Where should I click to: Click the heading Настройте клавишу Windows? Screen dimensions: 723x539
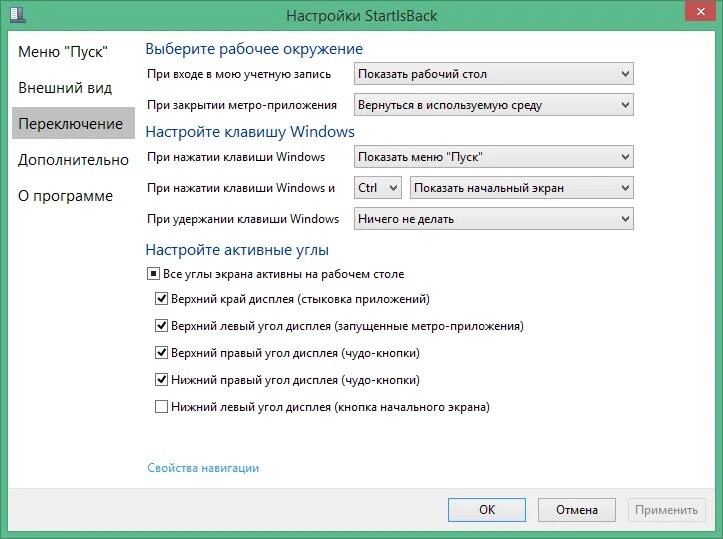(250, 131)
